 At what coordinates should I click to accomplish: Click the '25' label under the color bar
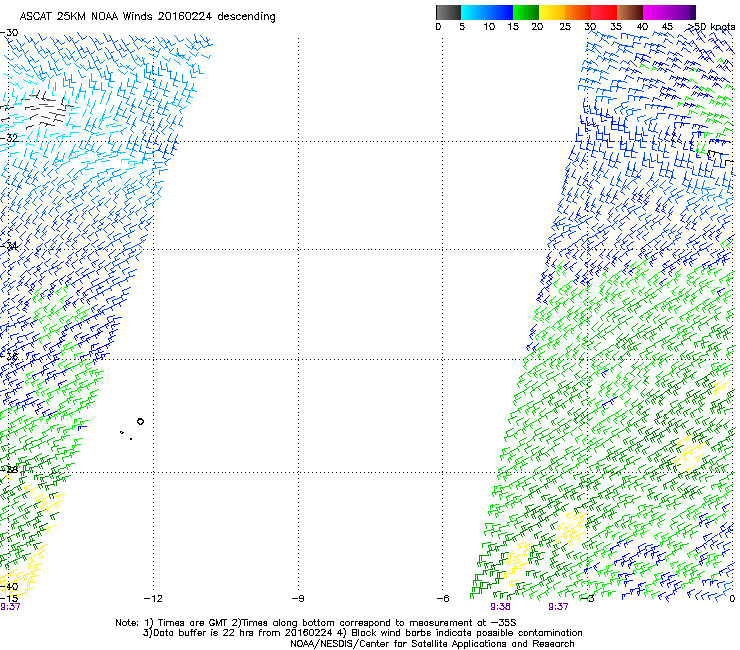click(565, 27)
